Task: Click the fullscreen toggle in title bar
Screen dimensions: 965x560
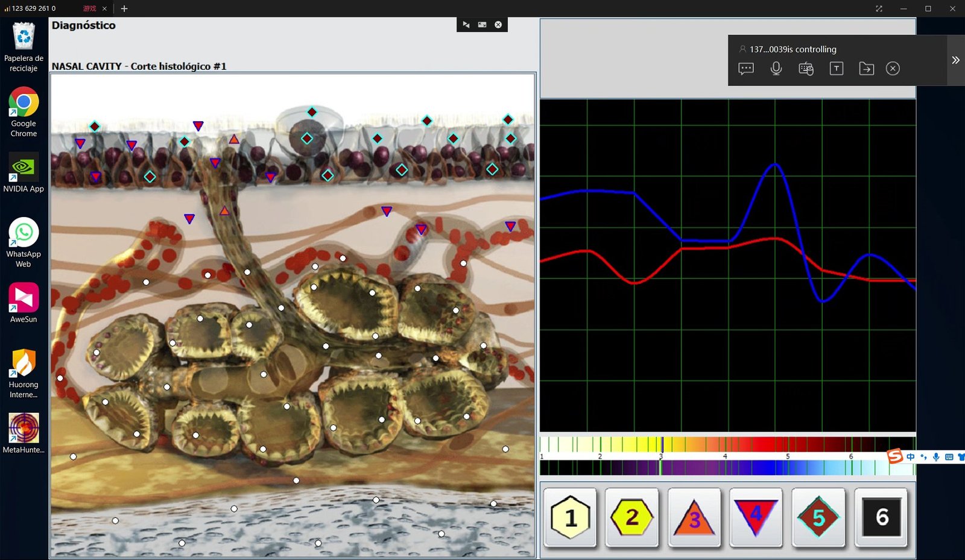Action: click(x=879, y=8)
